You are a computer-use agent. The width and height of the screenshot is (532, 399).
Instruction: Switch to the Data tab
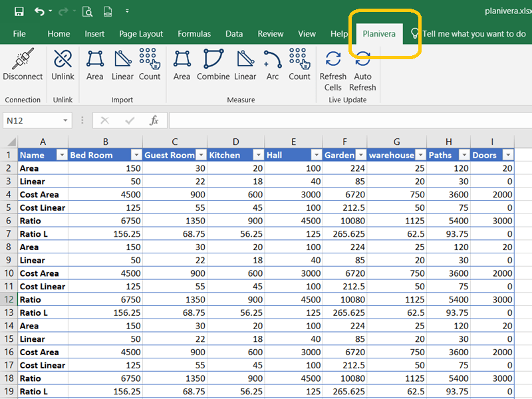click(x=234, y=34)
